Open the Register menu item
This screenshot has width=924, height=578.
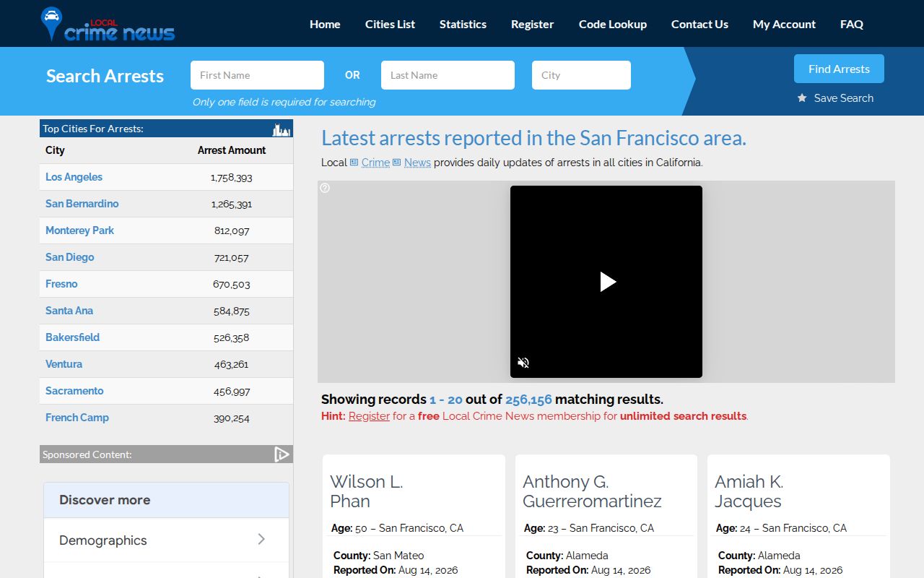(x=532, y=24)
